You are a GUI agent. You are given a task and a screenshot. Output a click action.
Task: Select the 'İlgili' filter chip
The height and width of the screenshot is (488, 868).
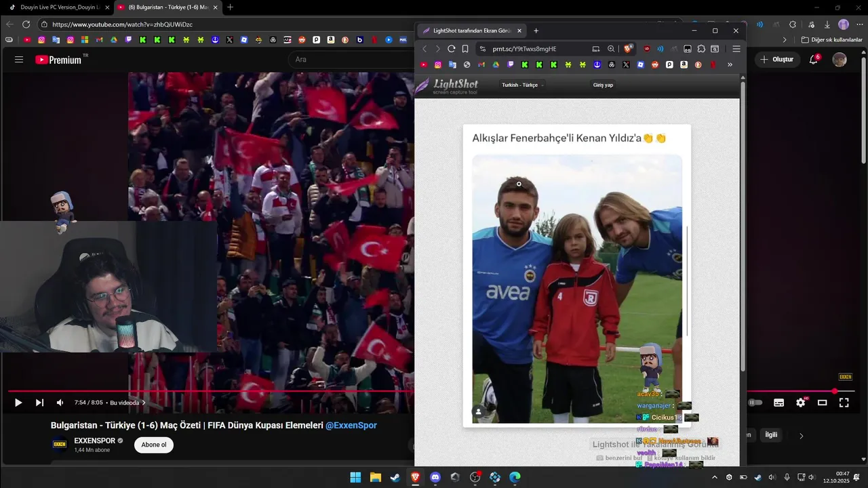point(771,435)
